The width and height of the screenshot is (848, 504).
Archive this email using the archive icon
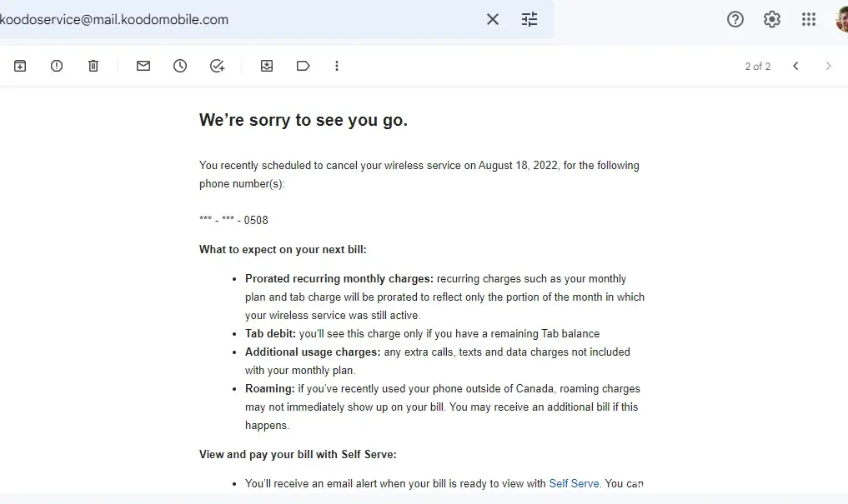[20, 66]
